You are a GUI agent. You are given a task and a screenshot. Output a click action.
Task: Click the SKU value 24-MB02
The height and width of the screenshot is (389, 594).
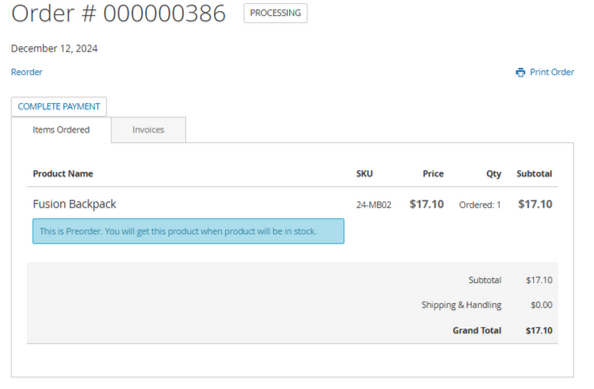click(x=374, y=205)
